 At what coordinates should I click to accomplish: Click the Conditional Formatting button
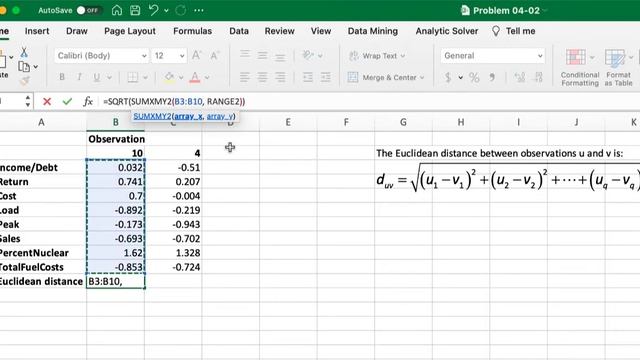[x=580, y=67]
